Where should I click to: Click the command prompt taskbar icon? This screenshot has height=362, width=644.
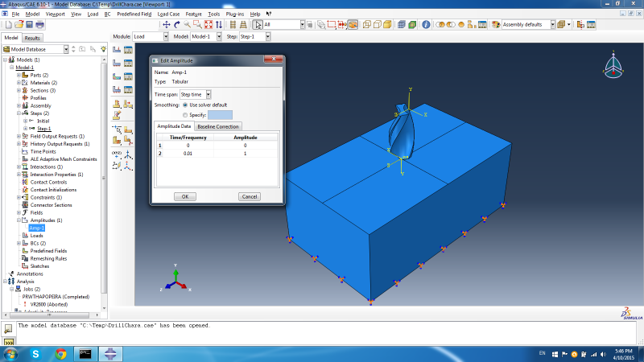pyautogui.click(x=85, y=354)
